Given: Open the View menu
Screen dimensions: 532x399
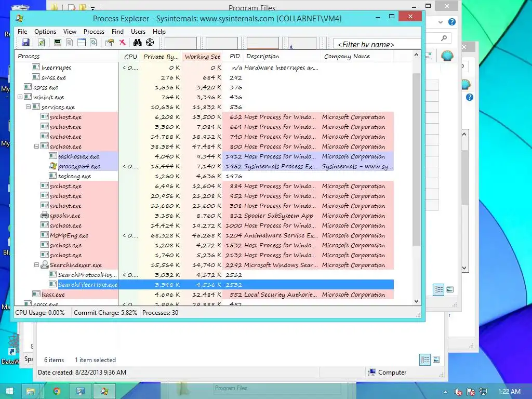Looking at the screenshot, I should 70,32.
